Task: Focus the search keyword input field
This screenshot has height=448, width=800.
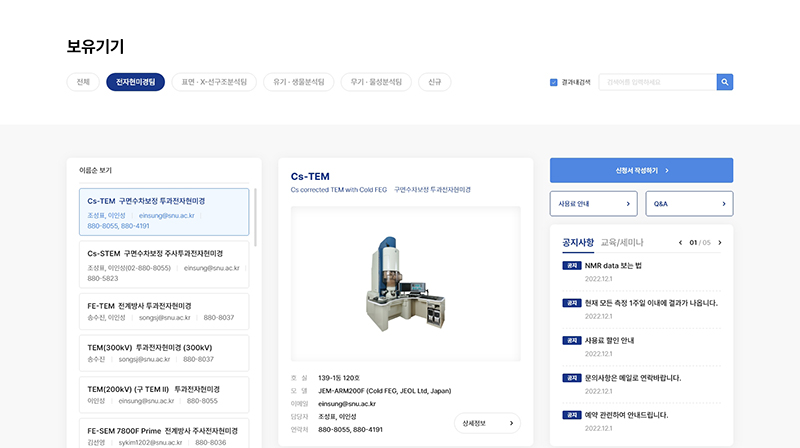Action: click(658, 82)
